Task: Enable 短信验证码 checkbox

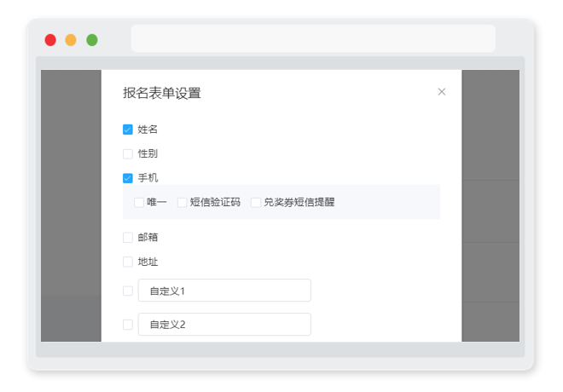Action: (x=182, y=202)
